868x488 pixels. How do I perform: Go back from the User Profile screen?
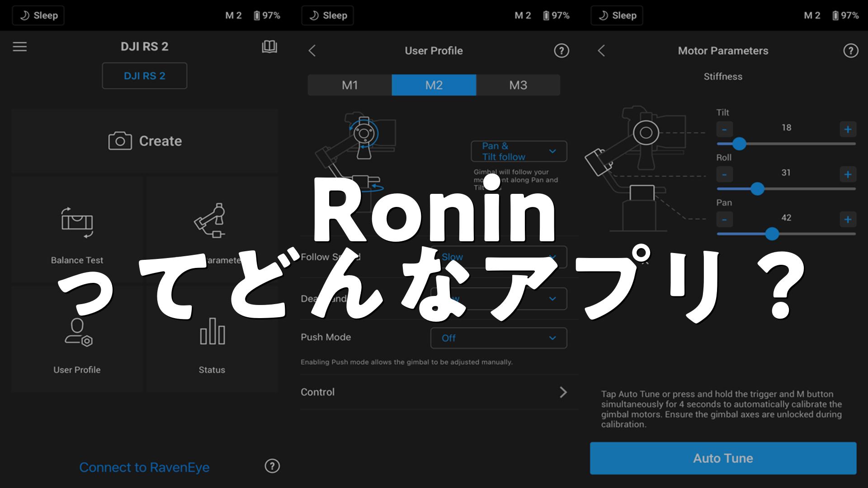pos(312,51)
